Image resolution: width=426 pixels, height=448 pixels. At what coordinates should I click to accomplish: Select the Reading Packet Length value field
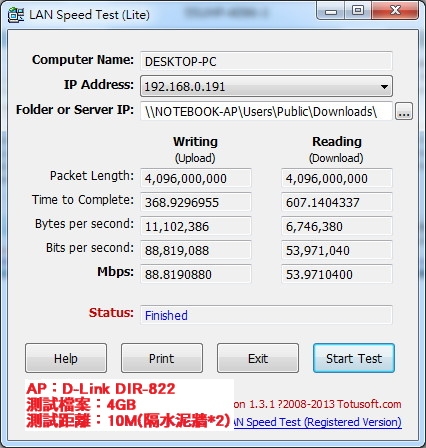tap(337, 178)
